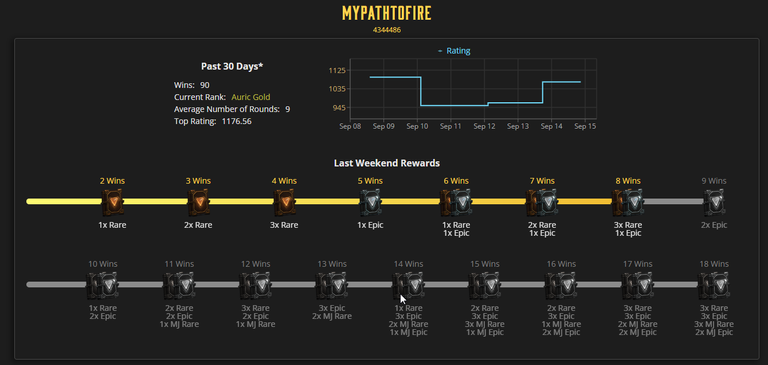
Task: Open the 13 Wins reward chest icon
Action: (332, 285)
